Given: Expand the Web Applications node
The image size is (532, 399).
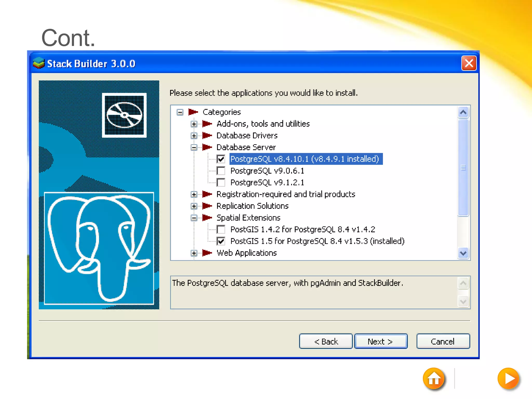Looking at the screenshot, I should (194, 253).
